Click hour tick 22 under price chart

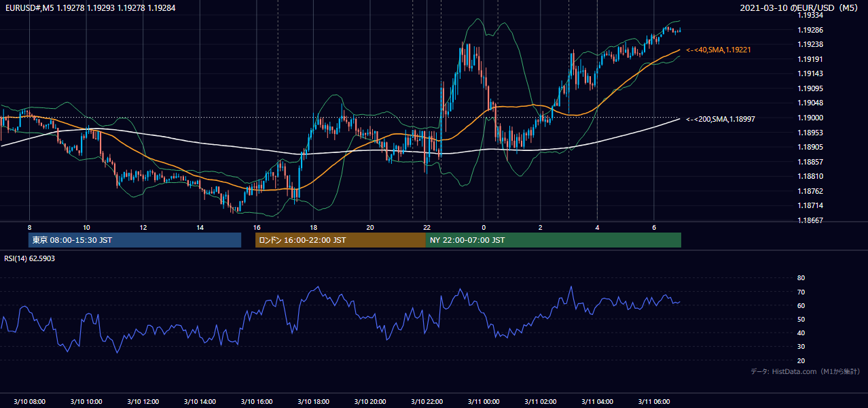click(427, 227)
